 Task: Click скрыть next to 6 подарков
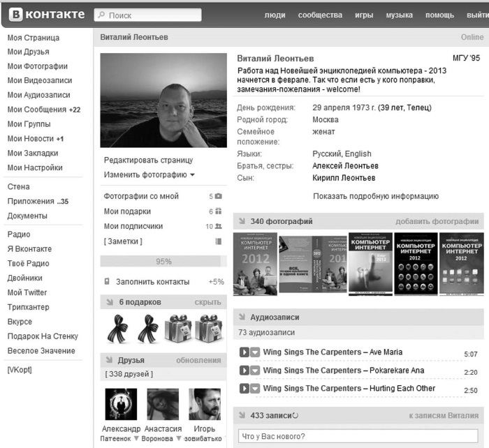[x=207, y=302]
